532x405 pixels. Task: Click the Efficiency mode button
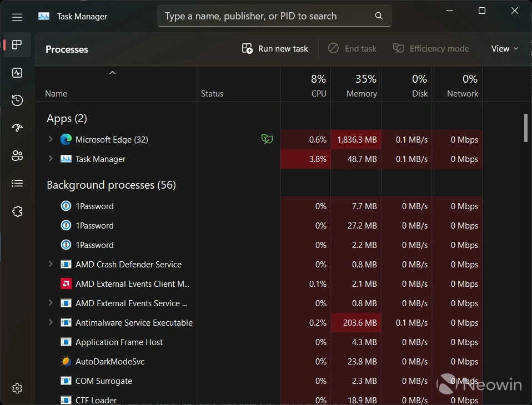coord(431,49)
